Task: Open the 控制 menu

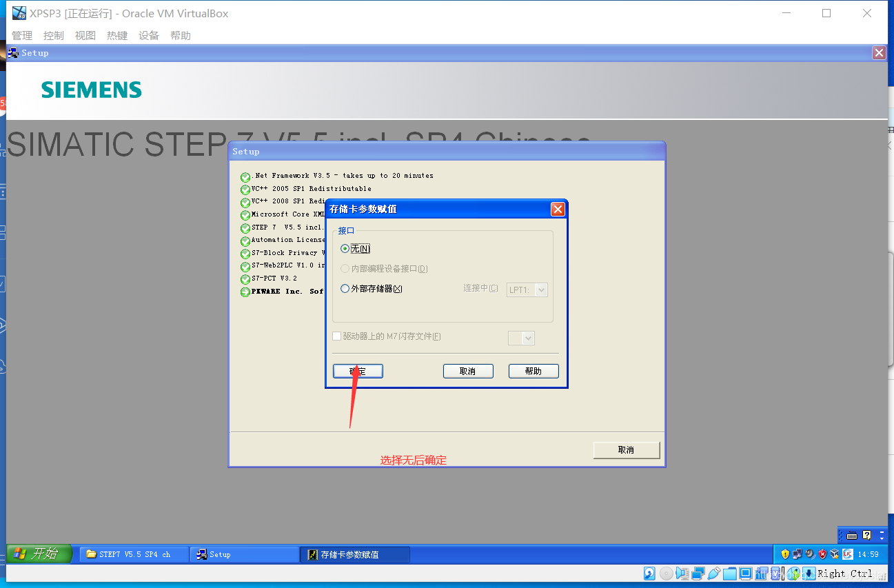Action: [54, 35]
